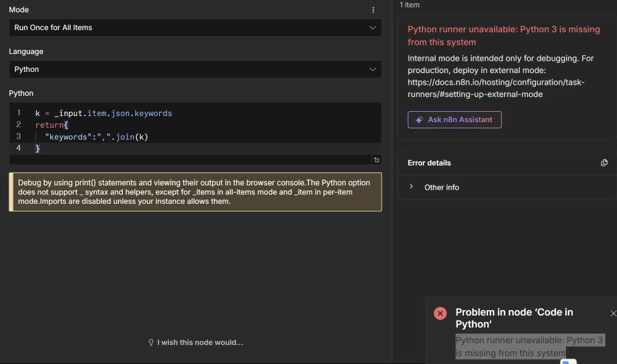Image resolution: width=617 pixels, height=364 pixels.
Task: Click the 'Internal mode is intended only' description
Action: pyautogui.click(x=500, y=76)
